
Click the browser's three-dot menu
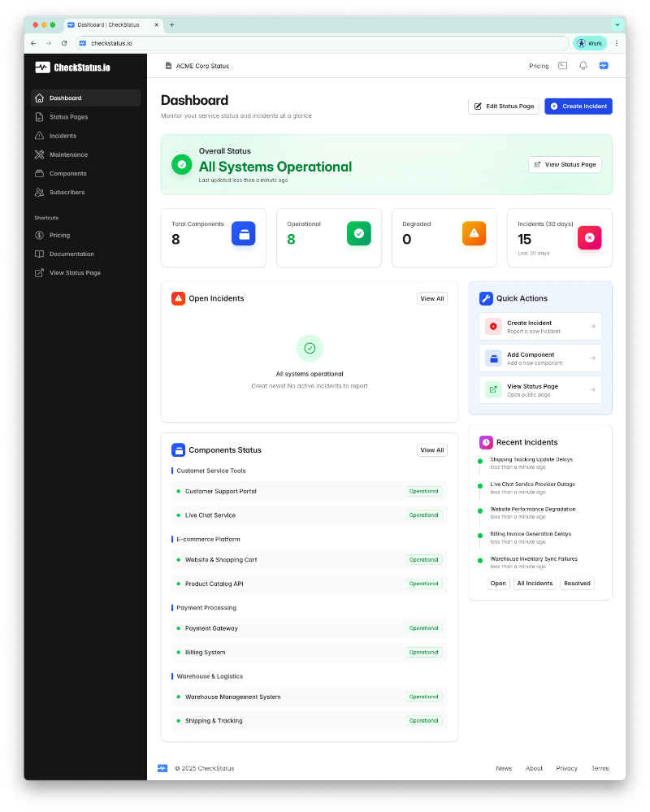pyautogui.click(x=617, y=43)
